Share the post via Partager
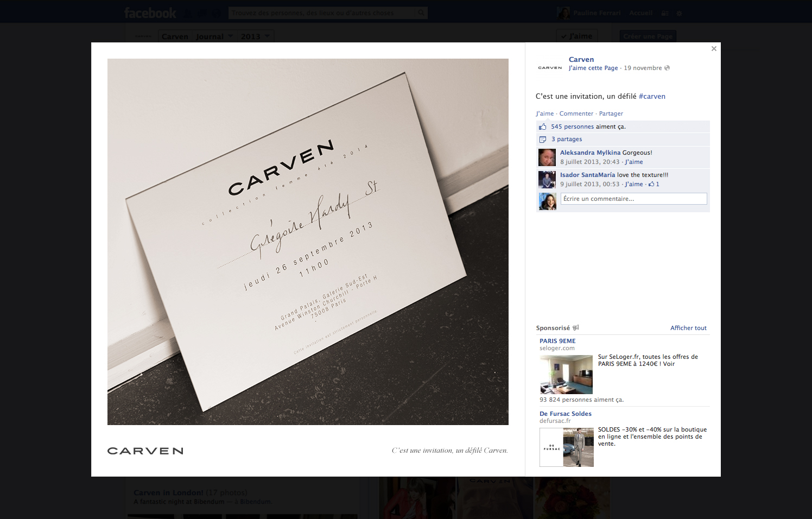The width and height of the screenshot is (812, 519). pyautogui.click(x=611, y=113)
